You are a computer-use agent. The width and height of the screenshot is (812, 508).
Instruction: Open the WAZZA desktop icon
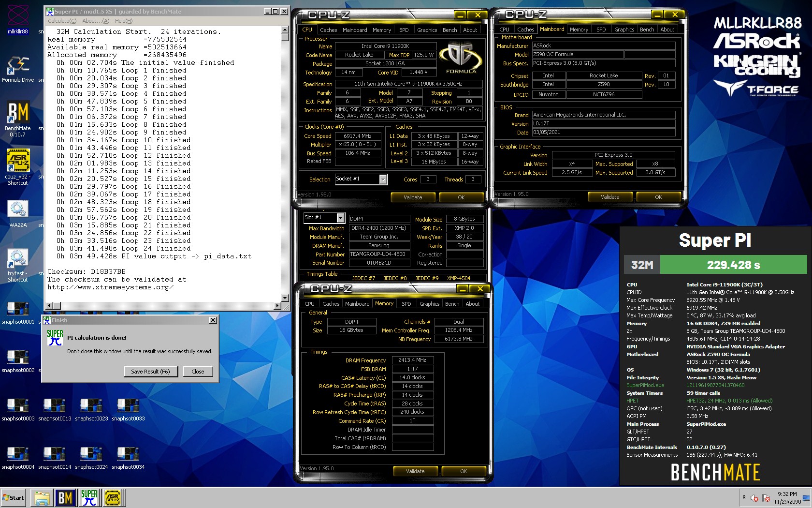18,213
